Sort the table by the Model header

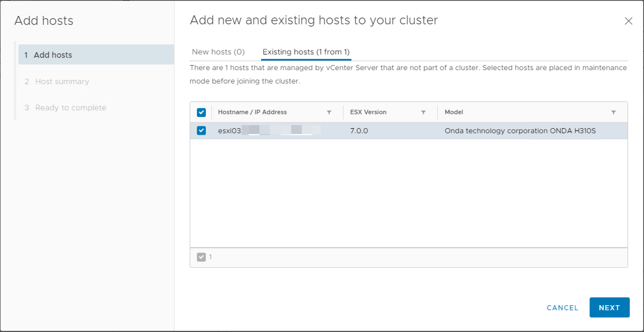click(x=454, y=112)
